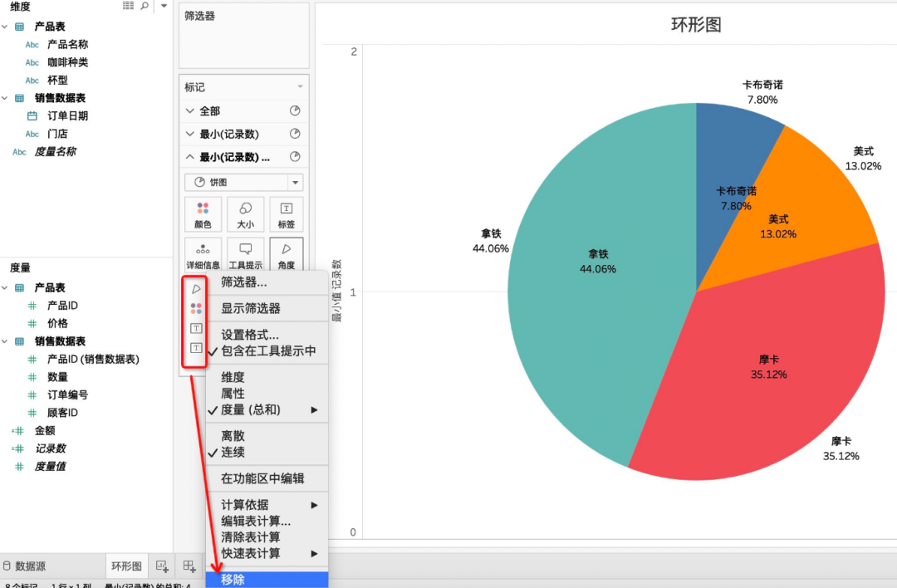Toggle 包含在工具提示中 checked option
This screenshot has height=588, width=897.
267,351
